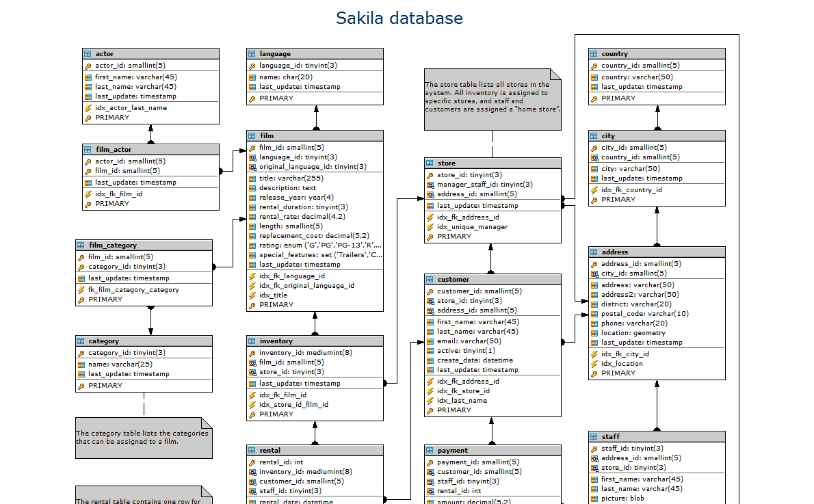Click the postal_code column in address table
814x504 pixels.
(x=644, y=314)
